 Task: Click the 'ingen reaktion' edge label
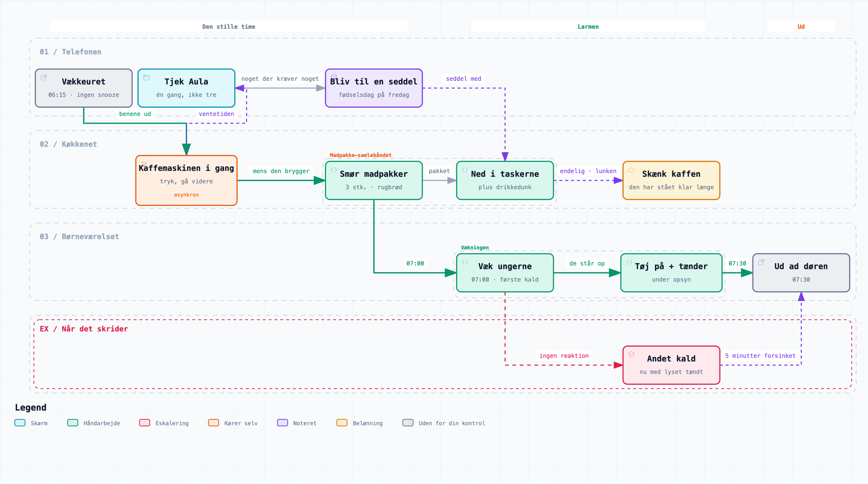pyautogui.click(x=564, y=356)
